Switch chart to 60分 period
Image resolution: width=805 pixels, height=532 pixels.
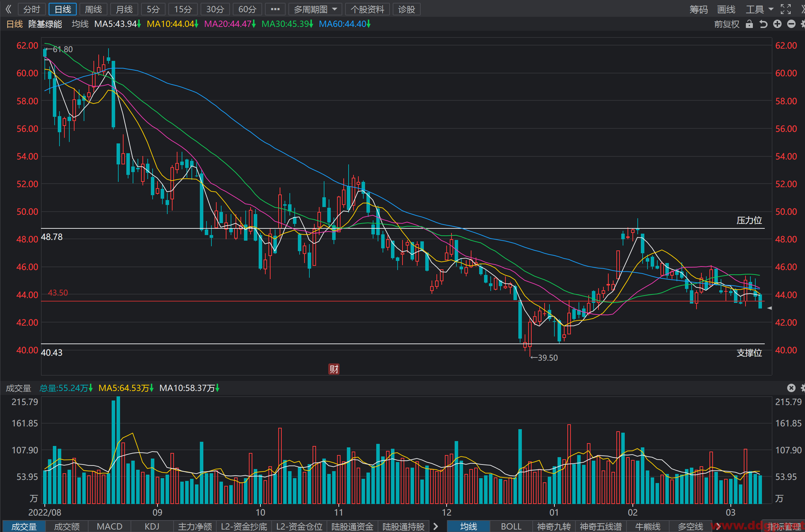pos(247,9)
